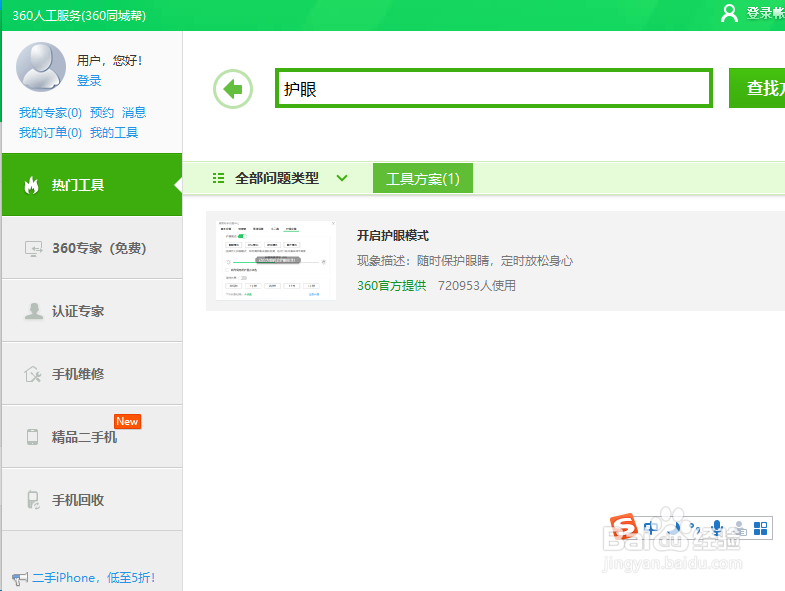Click the Sogou moon half-width icon
Image resolution: width=785 pixels, height=591 pixels.
675,528
